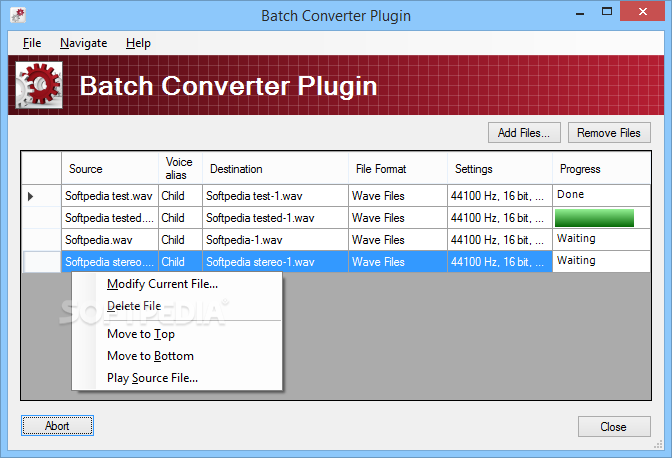The height and width of the screenshot is (458, 672).
Task: Click destination cell Softpedia tested-1.wav
Action: click(x=275, y=218)
